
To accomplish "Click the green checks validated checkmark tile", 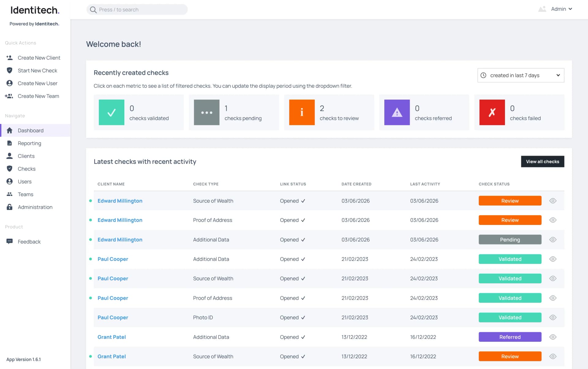I will click(111, 112).
